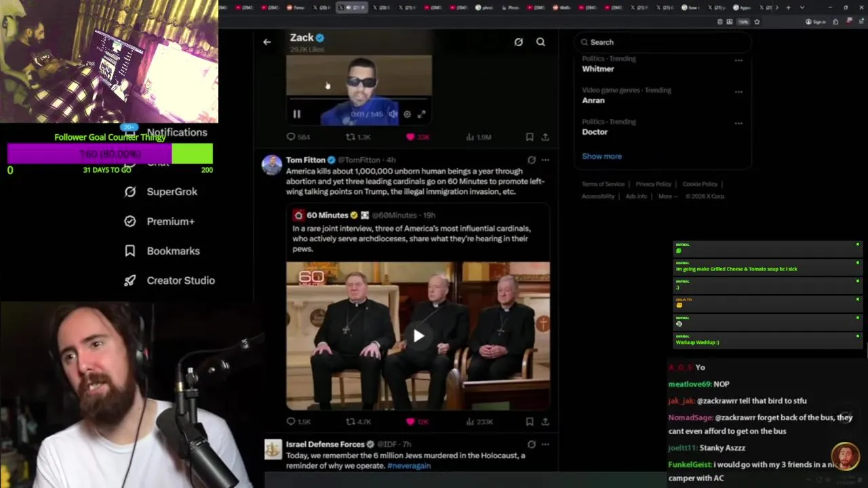Open the 60 Minutes quoted account name
This screenshot has width=868, height=488.
pos(327,215)
